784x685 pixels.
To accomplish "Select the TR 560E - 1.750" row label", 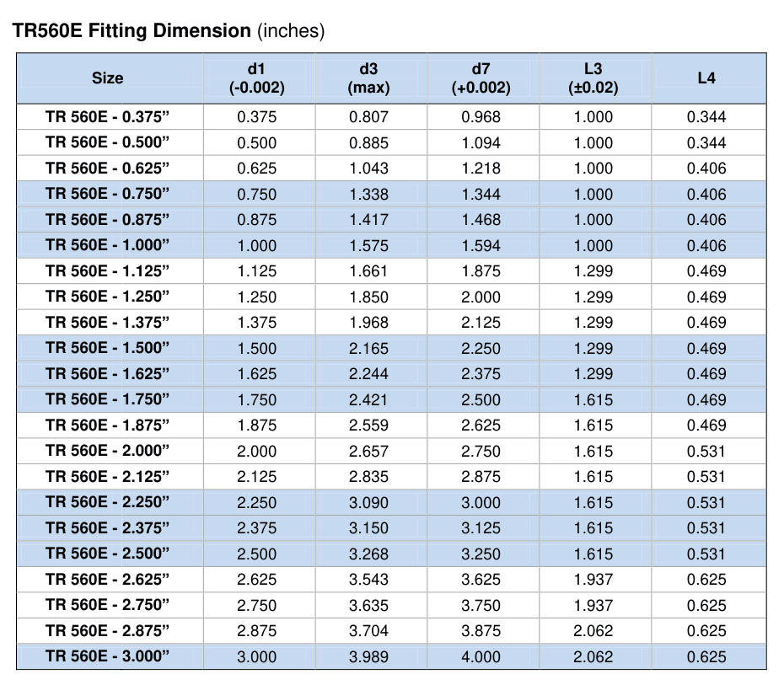I will click(x=108, y=399).
